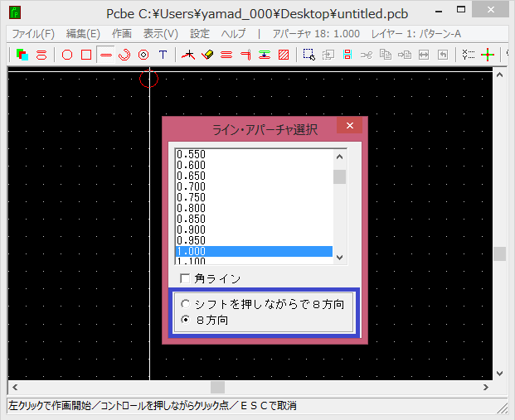Click the layer colors icon in toolbar

(x=22, y=55)
